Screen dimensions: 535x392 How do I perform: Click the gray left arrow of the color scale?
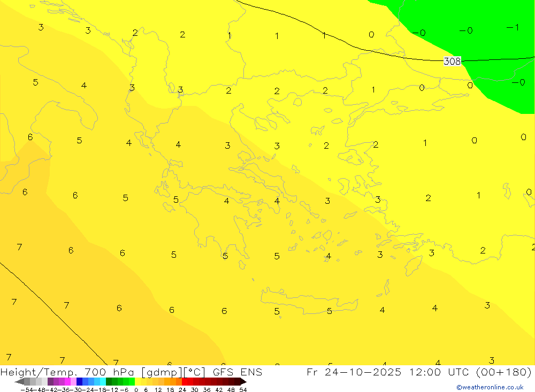click(x=19, y=382)
